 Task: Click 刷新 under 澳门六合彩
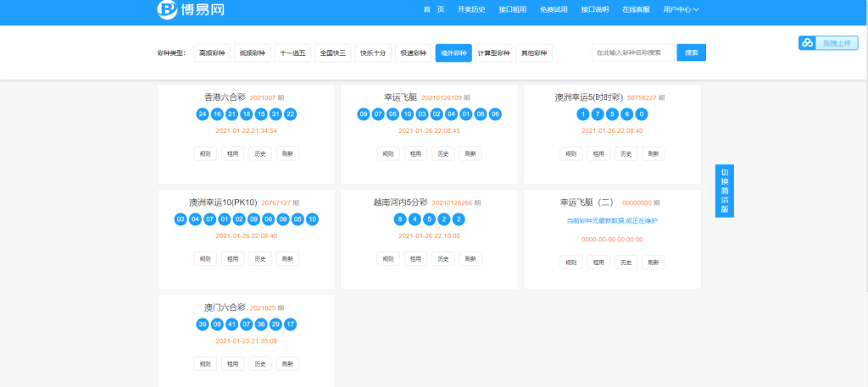(x=287, y=364)
